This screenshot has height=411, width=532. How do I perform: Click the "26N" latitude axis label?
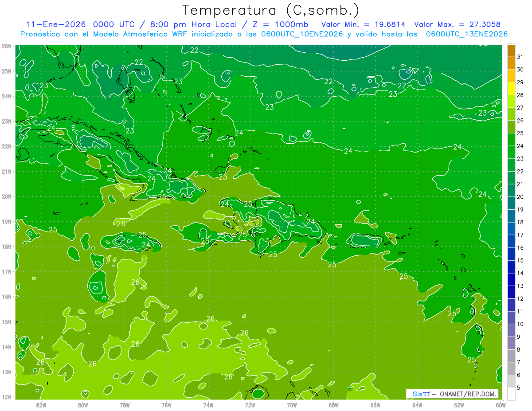(6, 46)
